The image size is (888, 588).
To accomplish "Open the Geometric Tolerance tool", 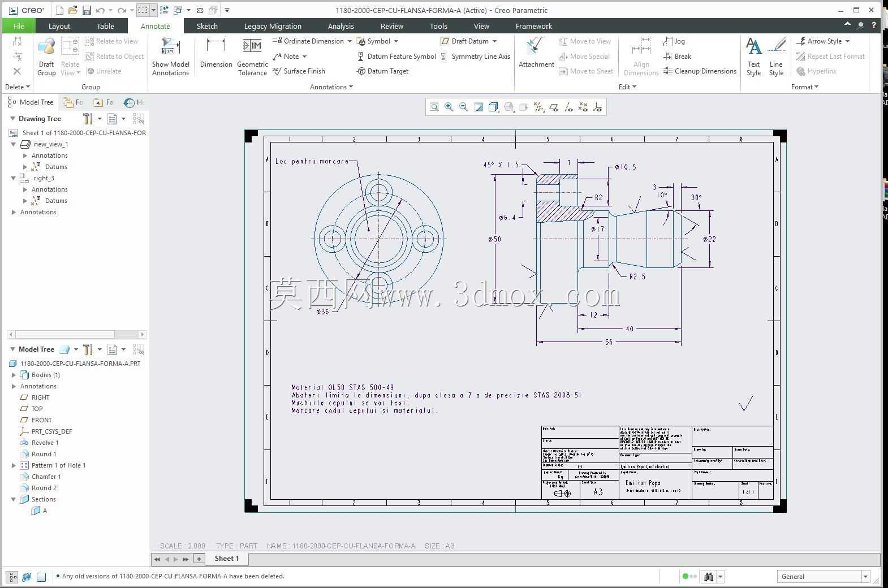I will pyautogui.click(x=252, y=57).
